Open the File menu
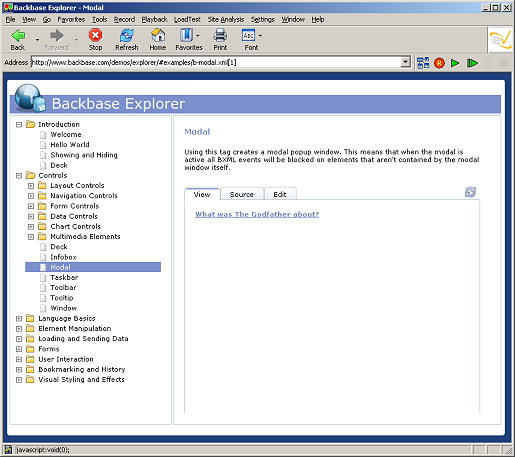This screenshot has height=457, width=515. 10,20
